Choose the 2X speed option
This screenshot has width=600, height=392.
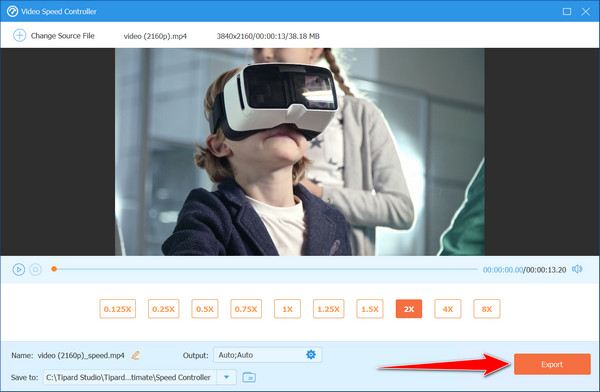coord(409,309)
